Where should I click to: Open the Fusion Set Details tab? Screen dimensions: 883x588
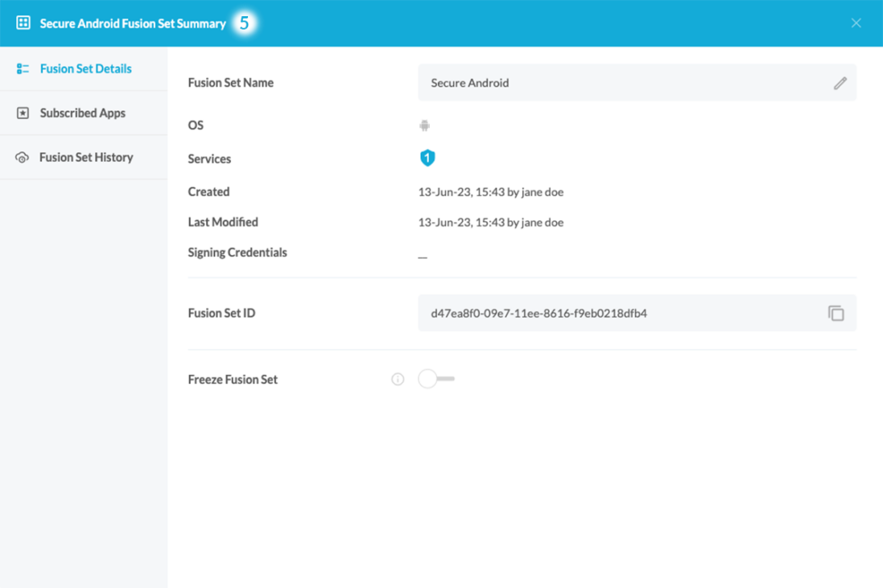tap(85, 69)
